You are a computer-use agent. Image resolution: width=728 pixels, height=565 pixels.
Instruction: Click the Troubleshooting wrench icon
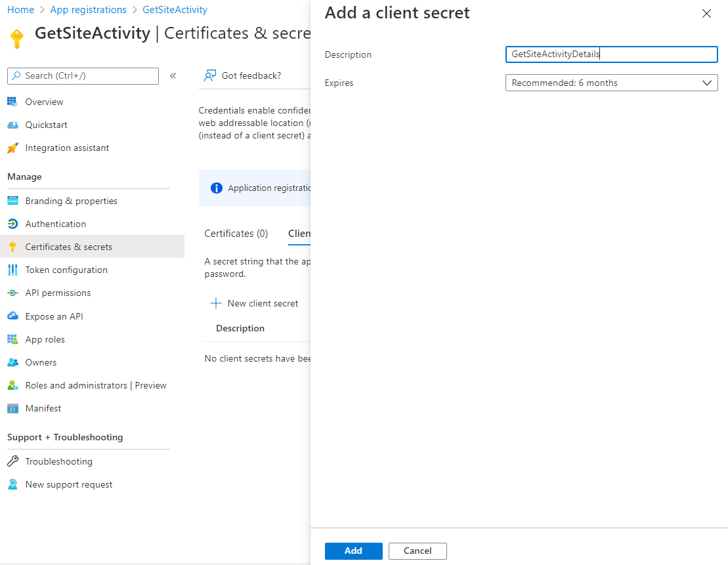click(x=12, y=461)
